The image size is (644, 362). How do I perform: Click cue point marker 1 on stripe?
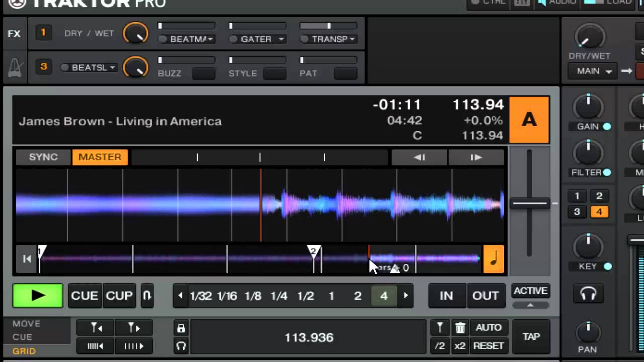42,251
